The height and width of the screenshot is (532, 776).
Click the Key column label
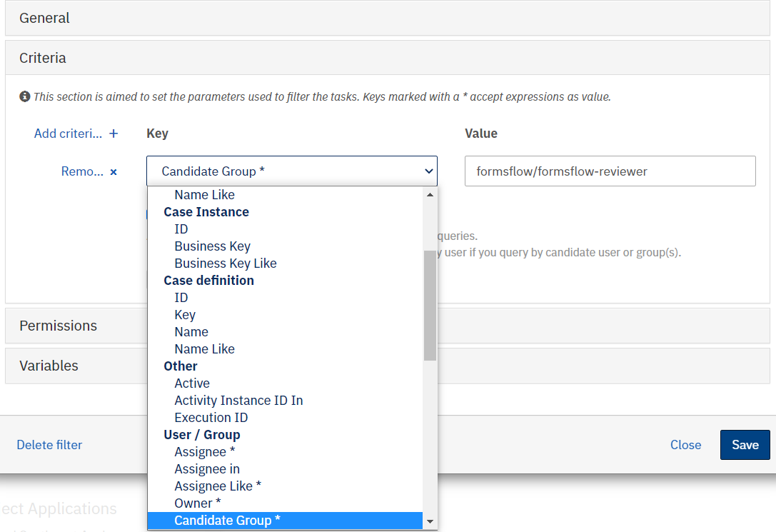coord(157,134)
